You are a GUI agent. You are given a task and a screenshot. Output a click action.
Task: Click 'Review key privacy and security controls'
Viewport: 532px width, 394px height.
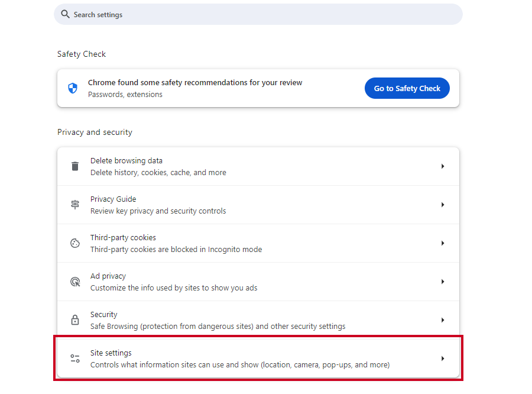pyautogui.click(x=158, y=211)
